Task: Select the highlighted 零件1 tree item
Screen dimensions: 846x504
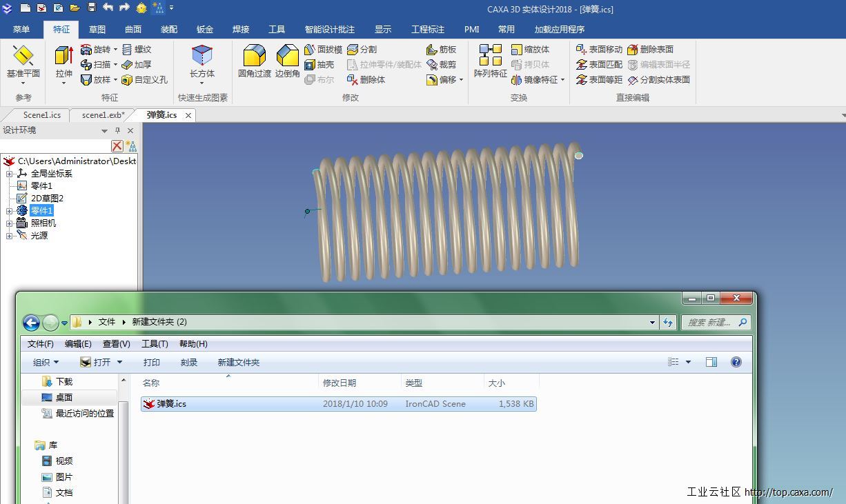Action: coord(41,211)
